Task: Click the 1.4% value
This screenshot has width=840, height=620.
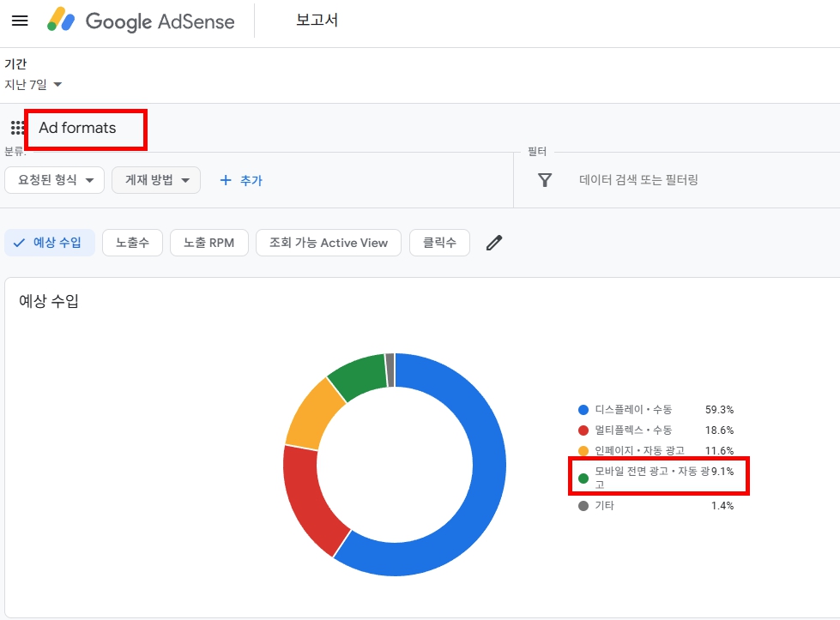Action: 722,505
